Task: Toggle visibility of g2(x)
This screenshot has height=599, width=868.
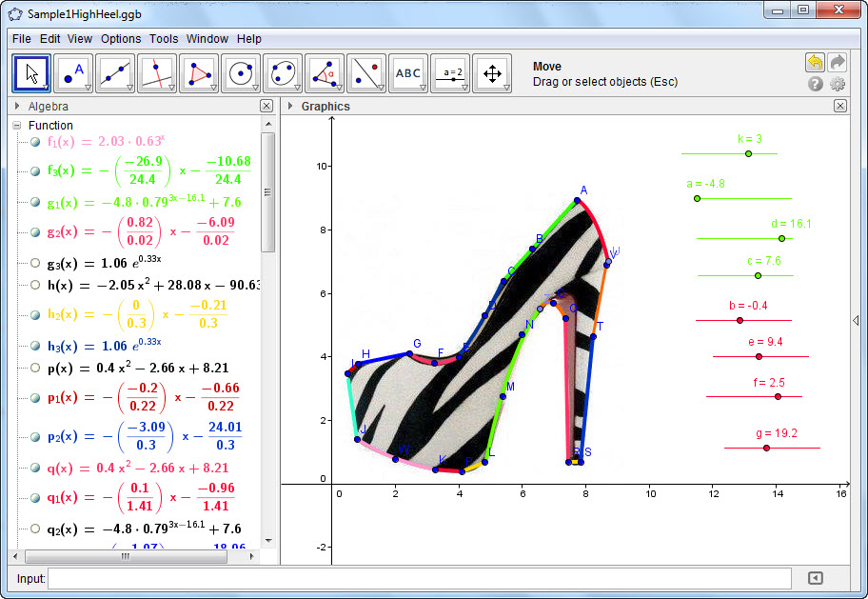Action: pyautogui.click(x=35, y=232)
